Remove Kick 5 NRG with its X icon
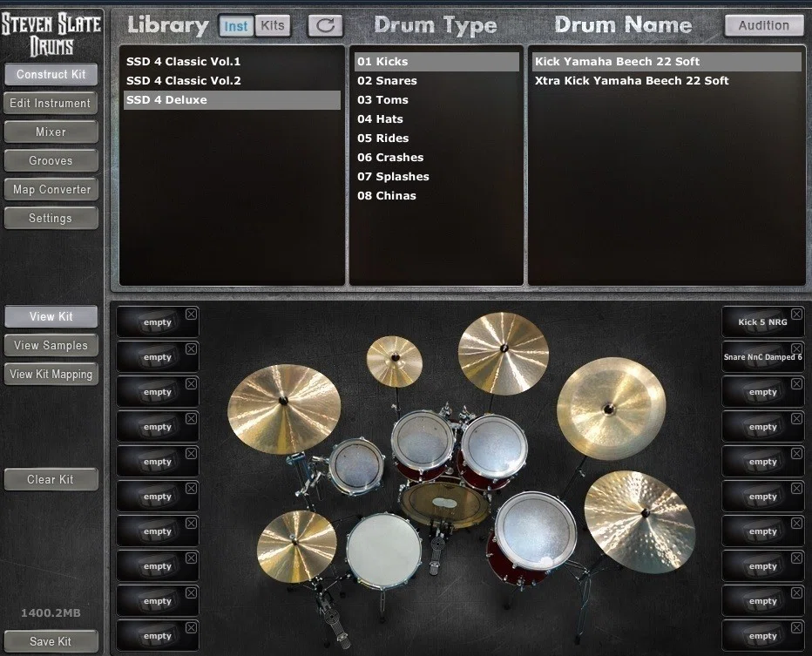 797,314
